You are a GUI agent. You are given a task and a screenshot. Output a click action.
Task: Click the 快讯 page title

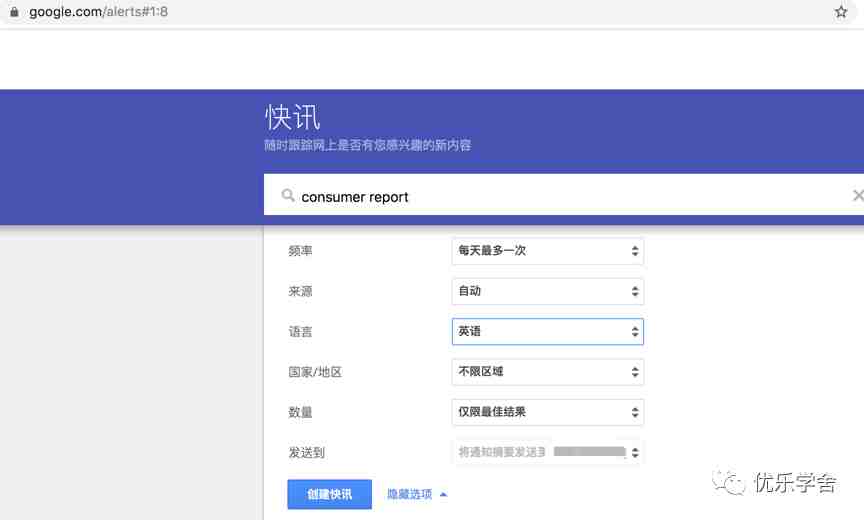pos(292,117)
